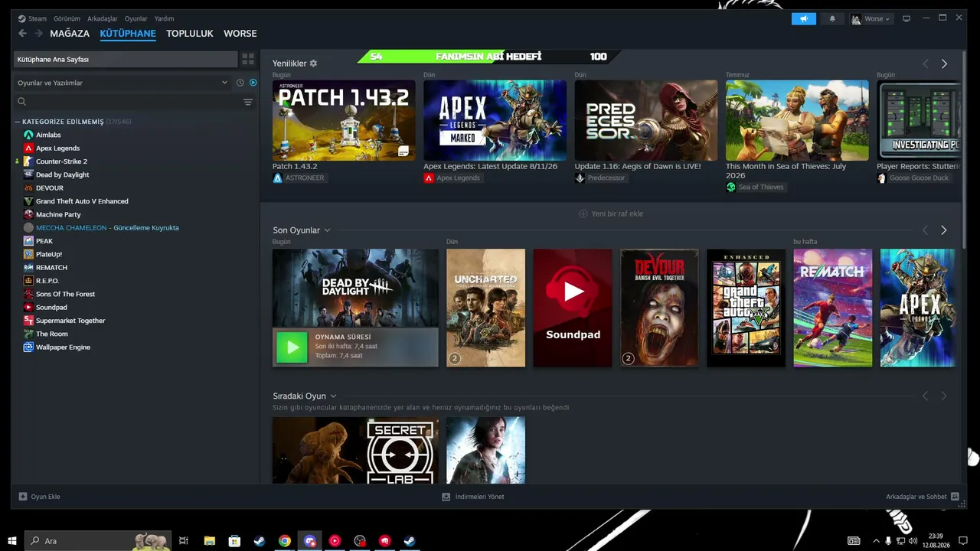Click the Soundpad list icon
Screen dimensions: 980x551
coord(28,308)
